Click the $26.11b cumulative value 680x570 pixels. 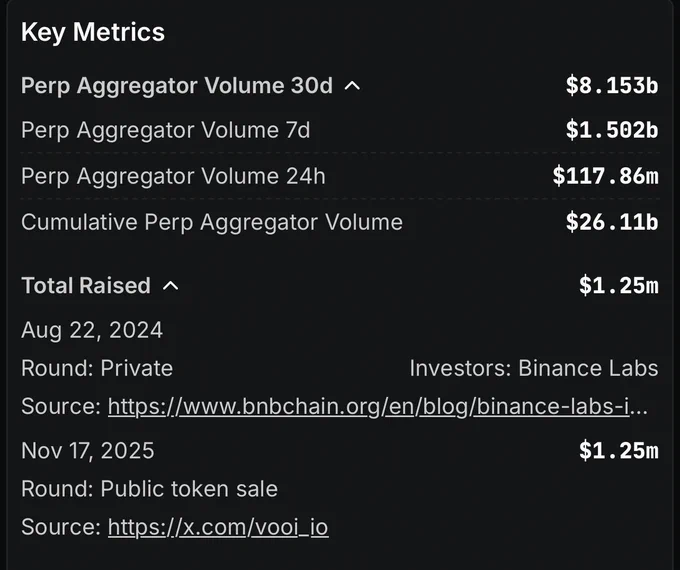click(612, 222)
